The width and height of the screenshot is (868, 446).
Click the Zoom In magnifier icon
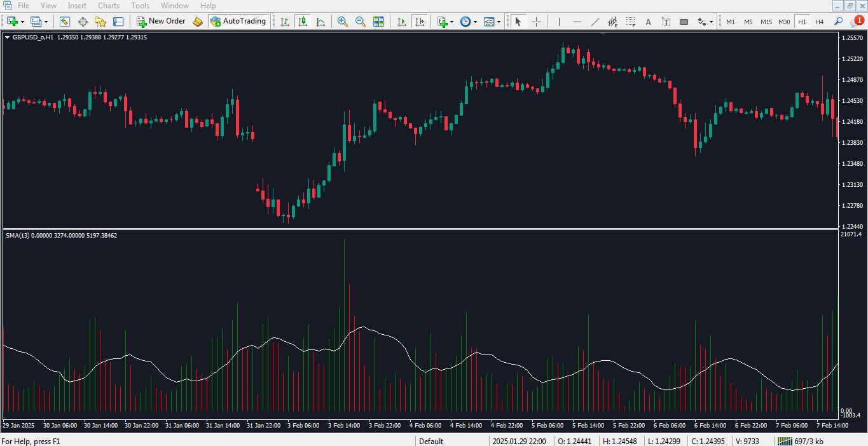[343, 22]
